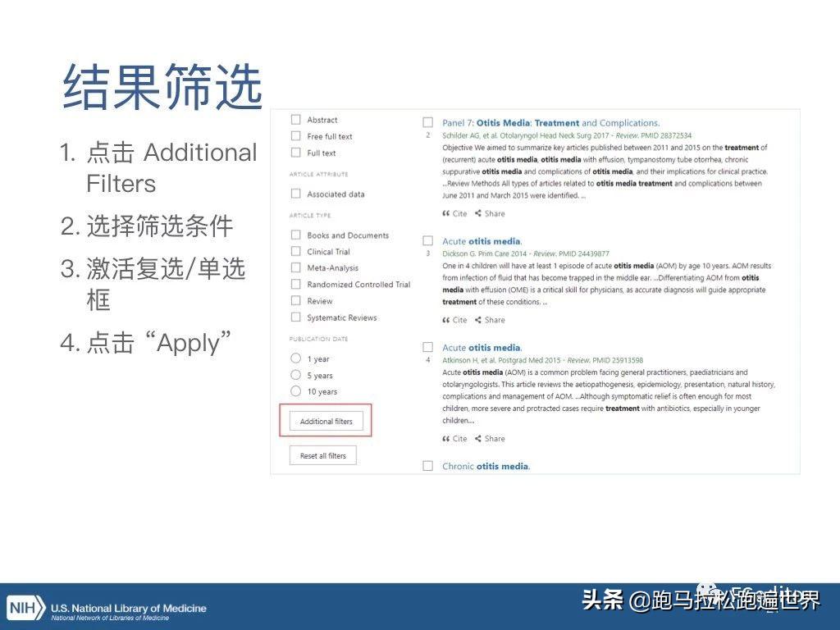840x630 pixels.
Task: Choose the 5 years publication date filter
Action: click(x=295, y=375)
